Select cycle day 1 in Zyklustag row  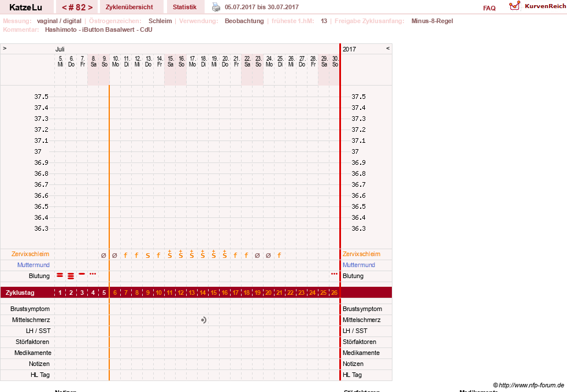point(60,293)
